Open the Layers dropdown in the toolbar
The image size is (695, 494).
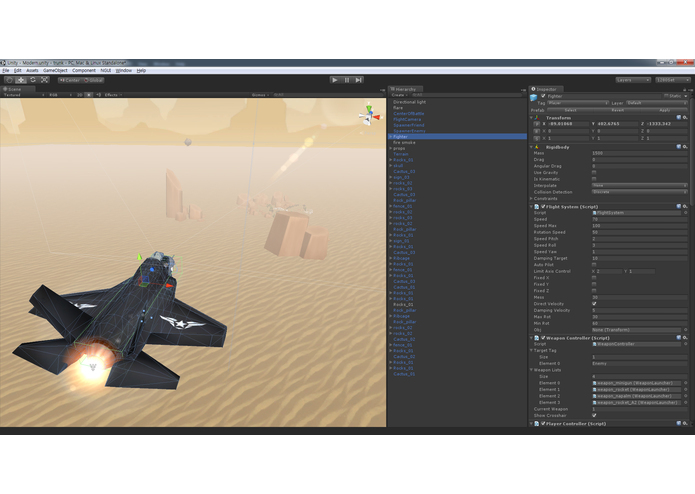(633, 80)
